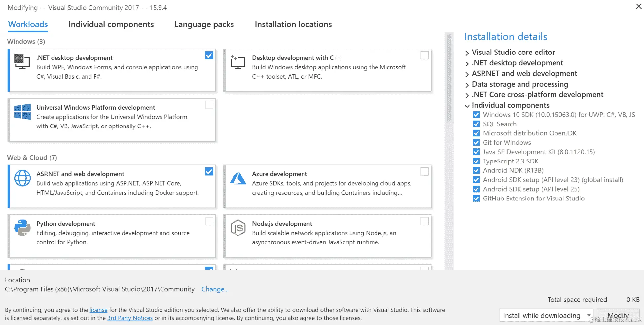
Task: Click the Desktop development with C++ icon
Action: tap(238, 62)
